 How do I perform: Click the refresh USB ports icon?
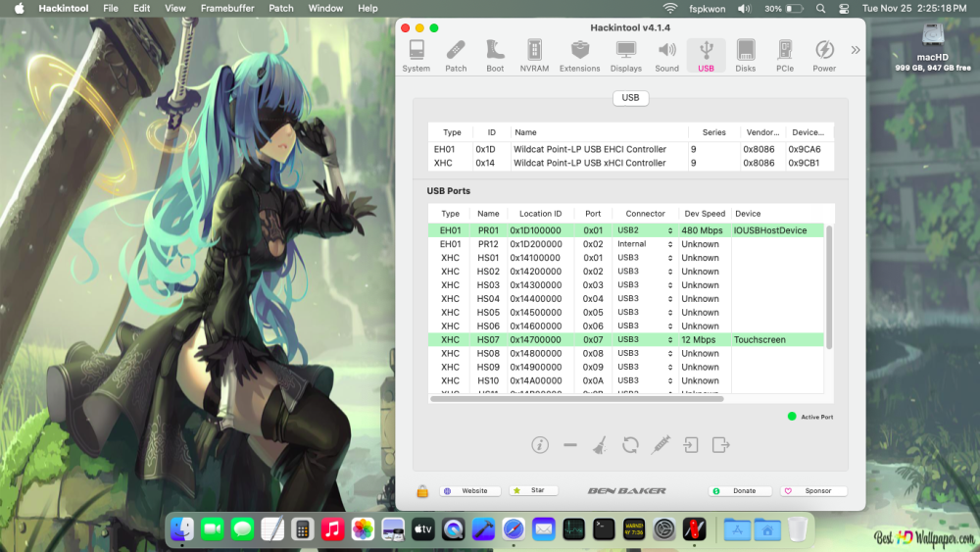(x=630, y=444)
